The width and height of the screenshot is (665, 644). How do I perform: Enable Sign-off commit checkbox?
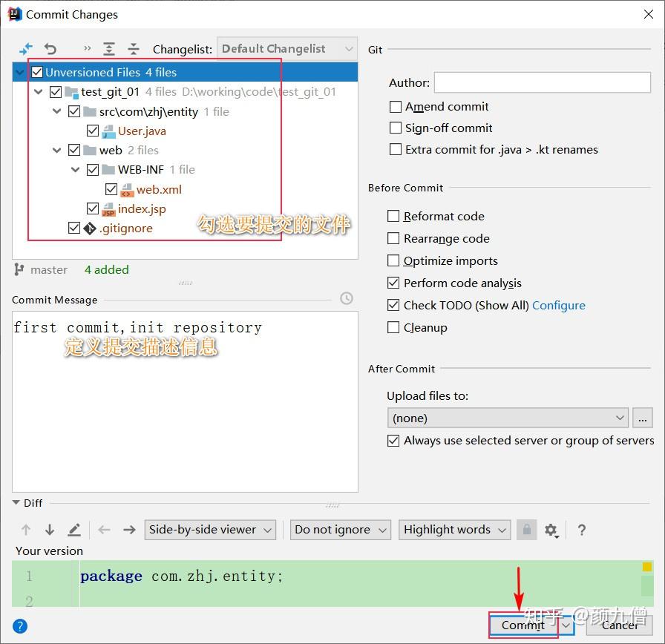coord(396,128)
